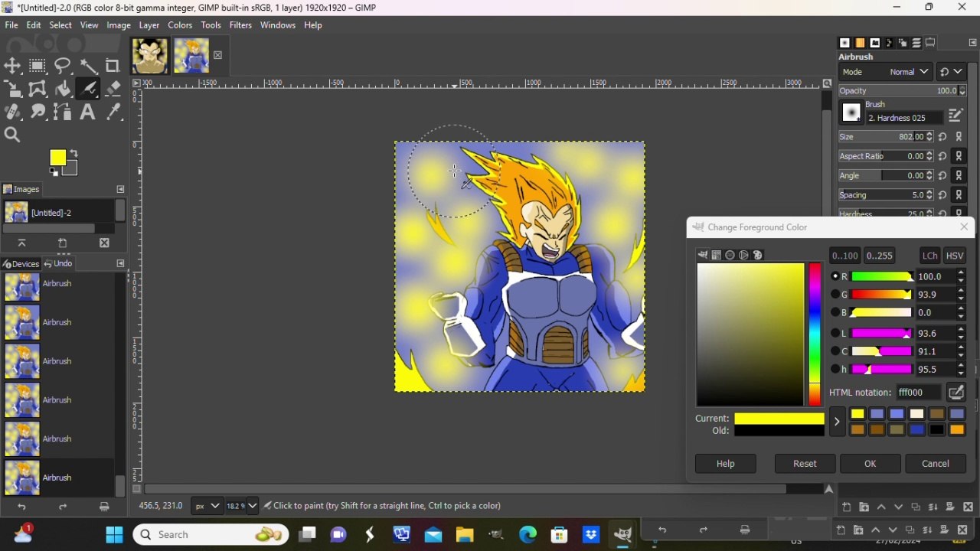Select the h hue radio button
The width and height of the screenshot is (980, 551).
click(x=836, y=370)
